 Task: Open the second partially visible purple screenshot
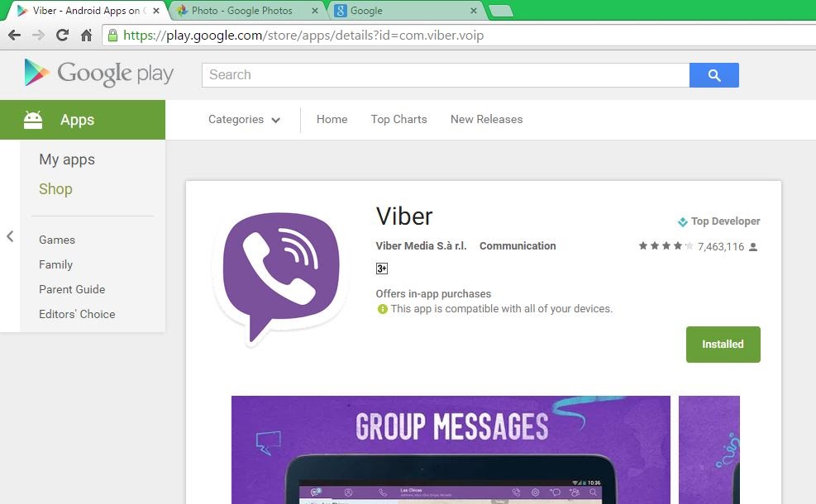click(x=709, y=450)
